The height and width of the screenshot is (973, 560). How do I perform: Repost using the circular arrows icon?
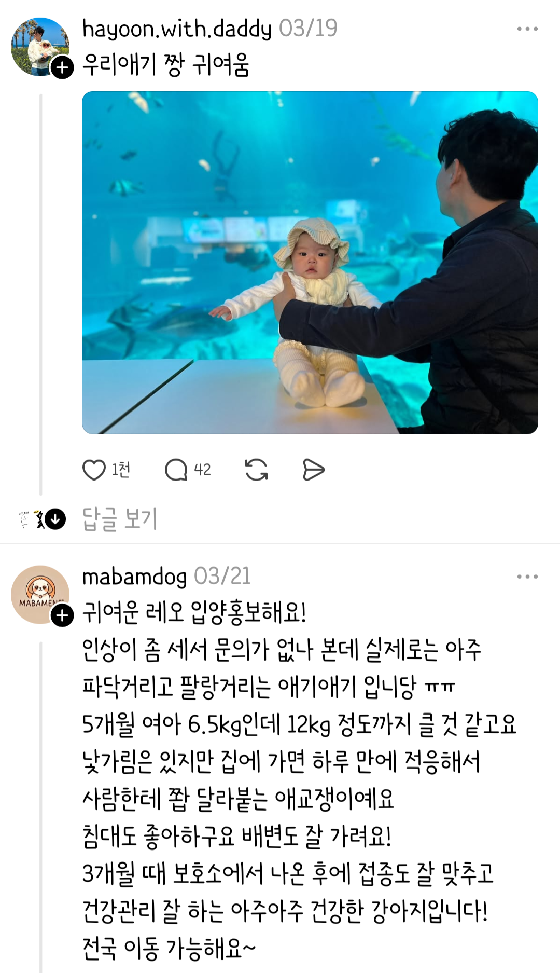(256, 470)
